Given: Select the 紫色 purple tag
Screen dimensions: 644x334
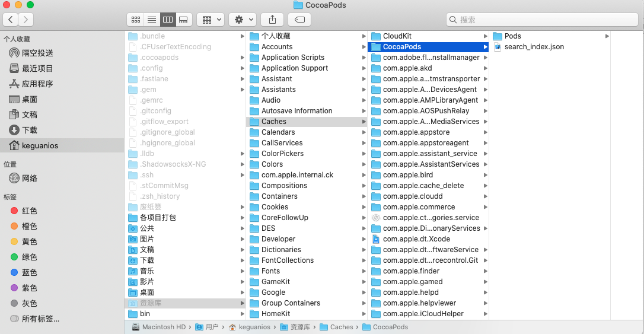Looking at the screenshot, I should coord(62,288).
